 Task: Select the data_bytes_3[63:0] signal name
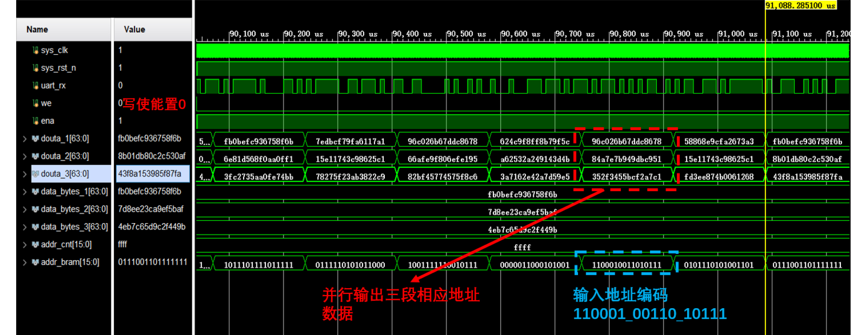click(x=74, y=227)
